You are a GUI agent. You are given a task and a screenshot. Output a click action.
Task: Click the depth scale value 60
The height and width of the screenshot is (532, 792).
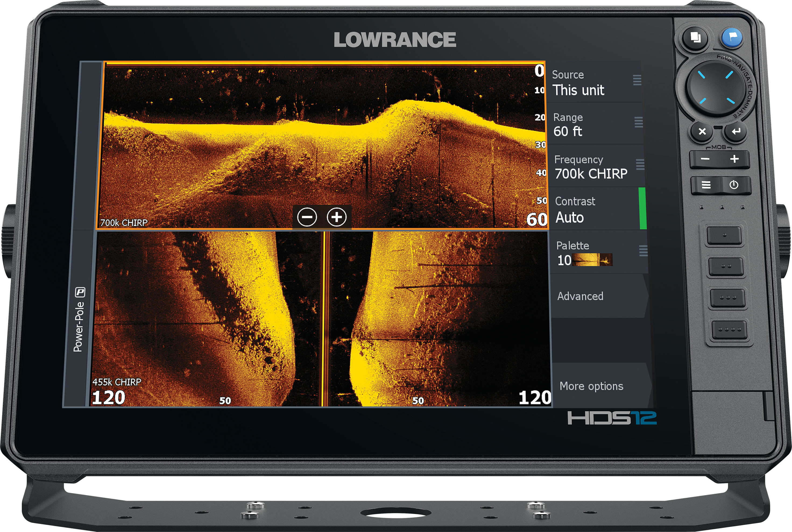pyautogui.click(x=537, y=220)
